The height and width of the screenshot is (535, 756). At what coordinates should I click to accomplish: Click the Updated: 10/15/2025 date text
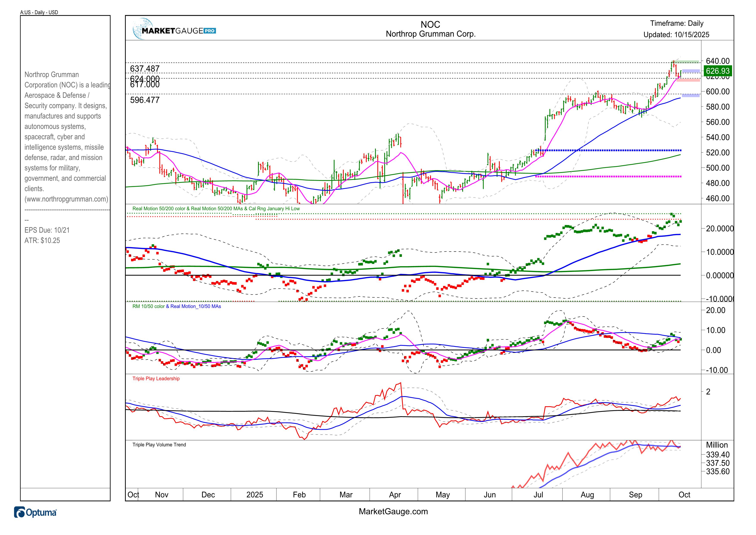tap(676, 35)
